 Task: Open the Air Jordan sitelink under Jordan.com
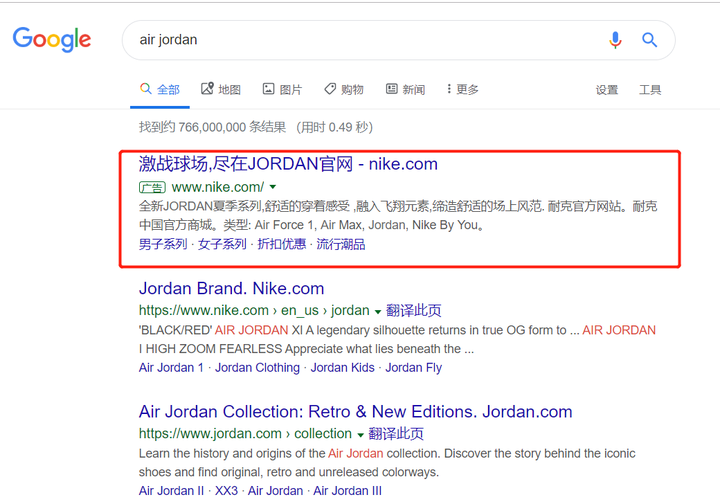point(276,491)
